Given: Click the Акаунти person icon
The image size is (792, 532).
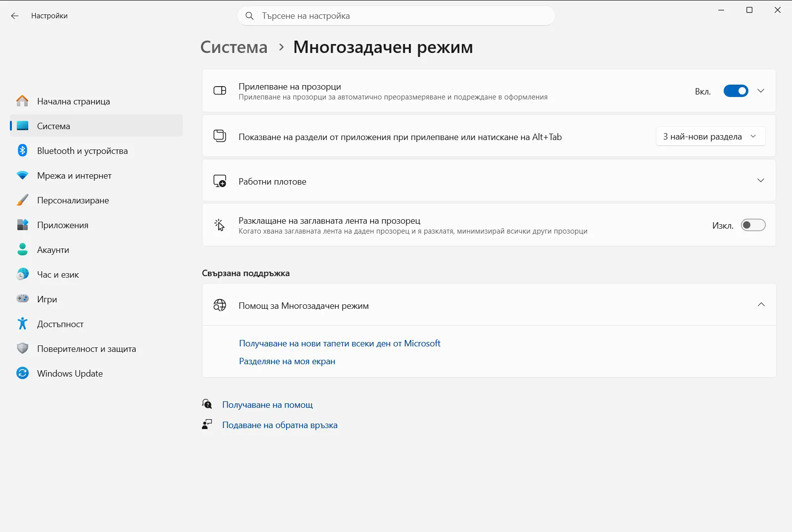Looking at the screenshot, I should click(22, 249).
